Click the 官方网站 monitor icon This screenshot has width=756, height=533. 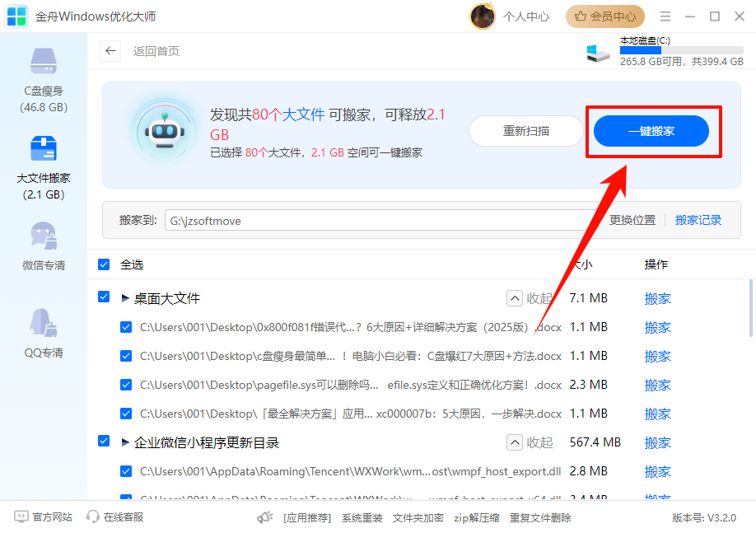[21, 517]
